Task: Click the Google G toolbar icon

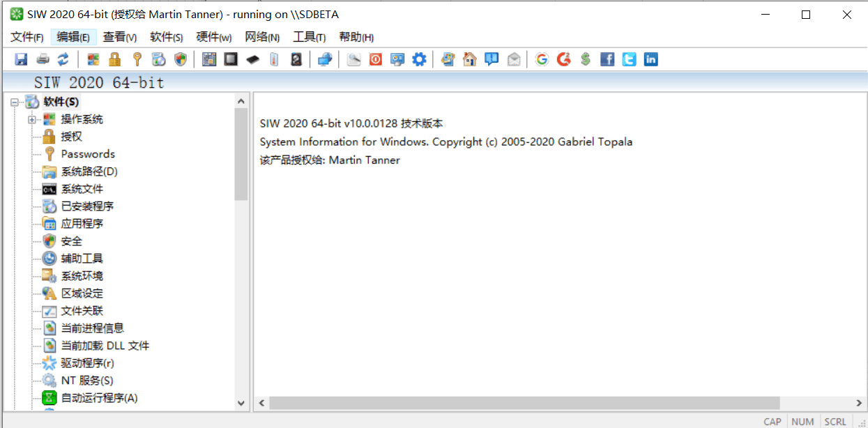Action: (x=542, y=59)
